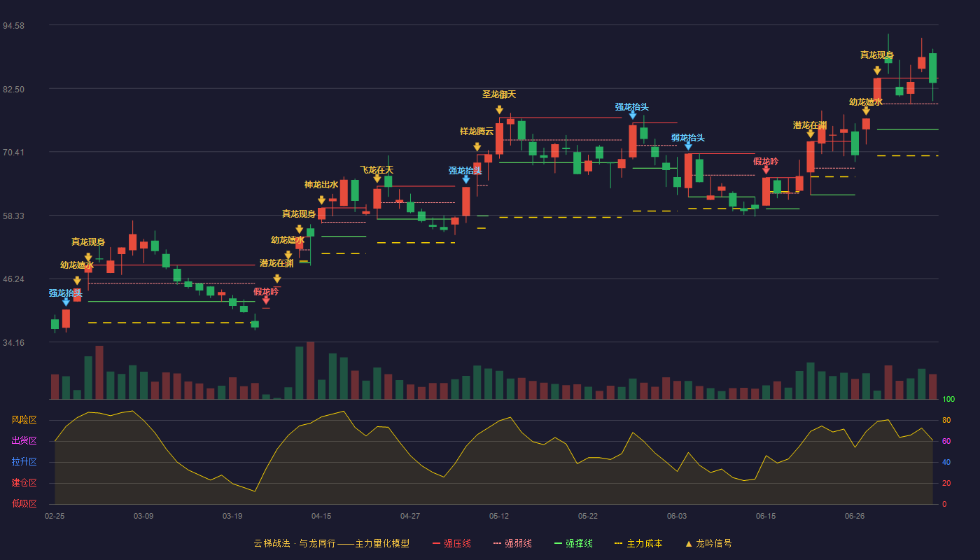Image resolution: width=980 pixels, height=560 pixels.
Task: Click the magenta 60 indicator axis label
Action: tap(946, 441)
